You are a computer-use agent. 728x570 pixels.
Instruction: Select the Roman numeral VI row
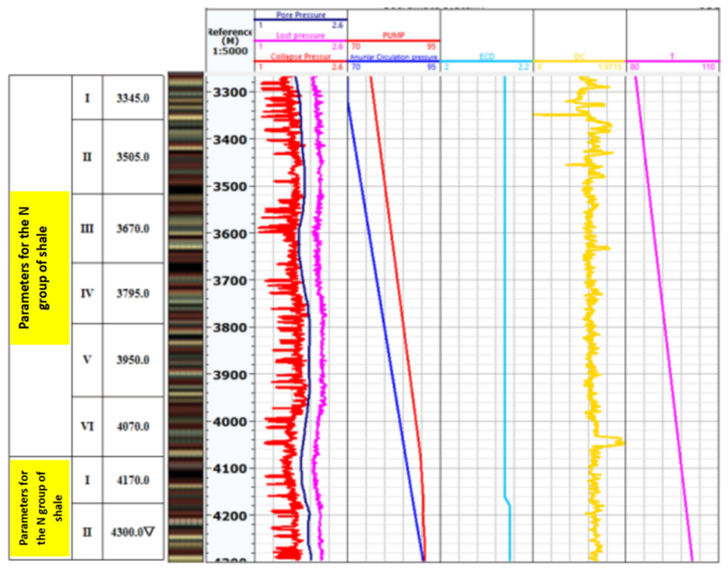pyautogui.click(x=87, y=426)
